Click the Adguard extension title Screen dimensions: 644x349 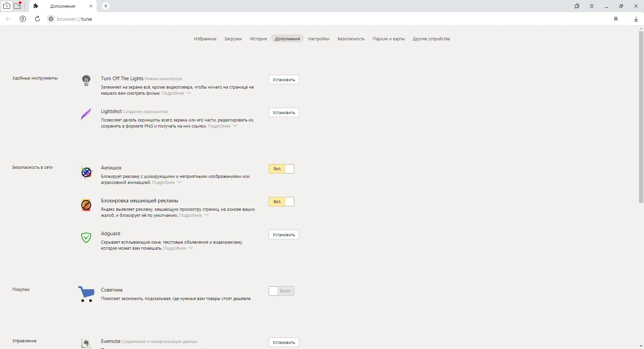110,234
